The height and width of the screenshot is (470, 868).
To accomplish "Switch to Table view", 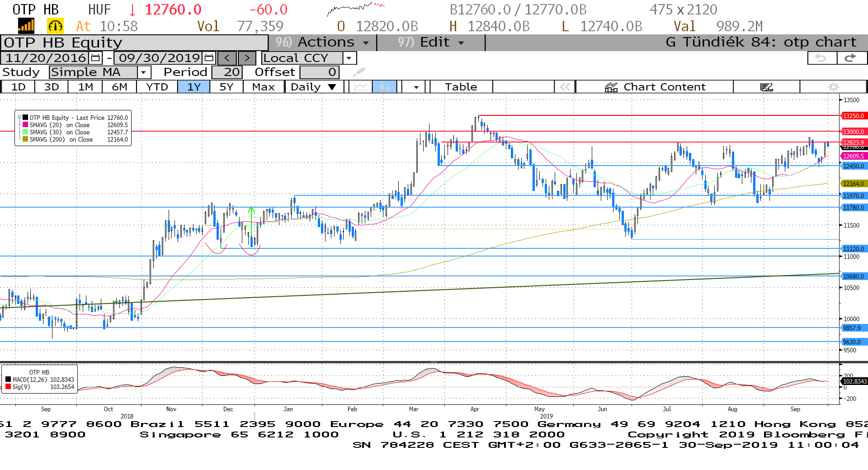I will (x=461, y=87).
